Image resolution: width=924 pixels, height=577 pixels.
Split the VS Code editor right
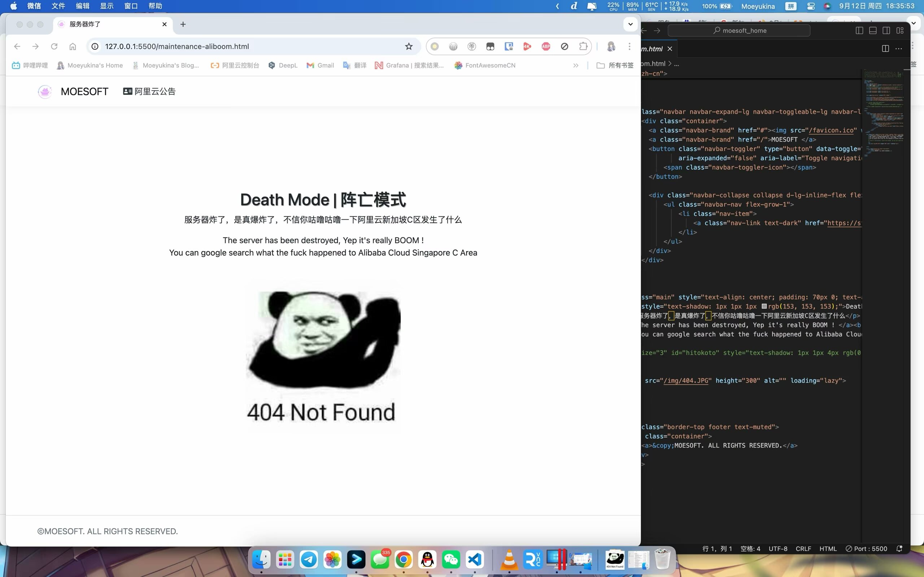885,48
